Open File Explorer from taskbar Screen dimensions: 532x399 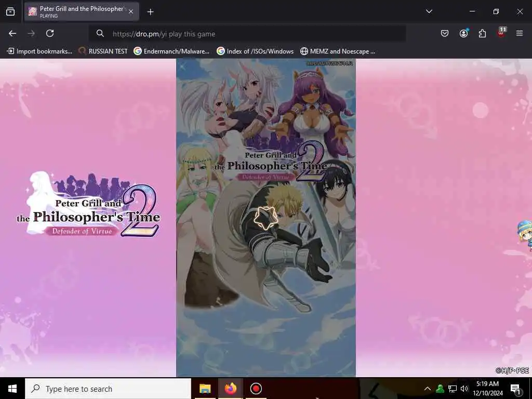[205, 389]
